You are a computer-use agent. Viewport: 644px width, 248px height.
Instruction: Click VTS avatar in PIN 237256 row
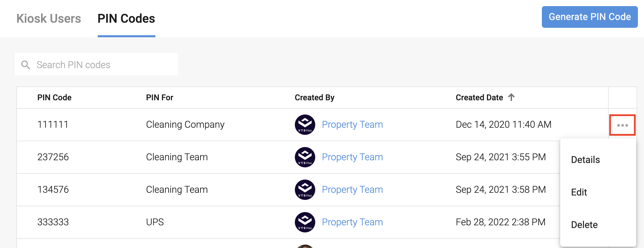(x=305, y=157)
